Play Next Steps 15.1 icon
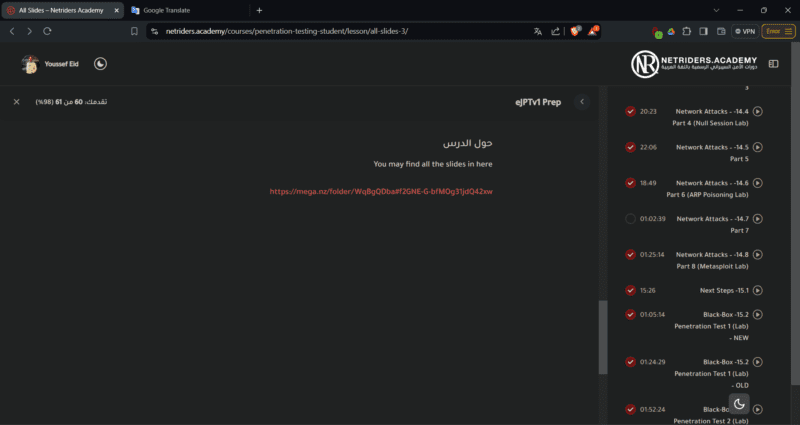This screenshot has height=425, width=800. point(758,290)
